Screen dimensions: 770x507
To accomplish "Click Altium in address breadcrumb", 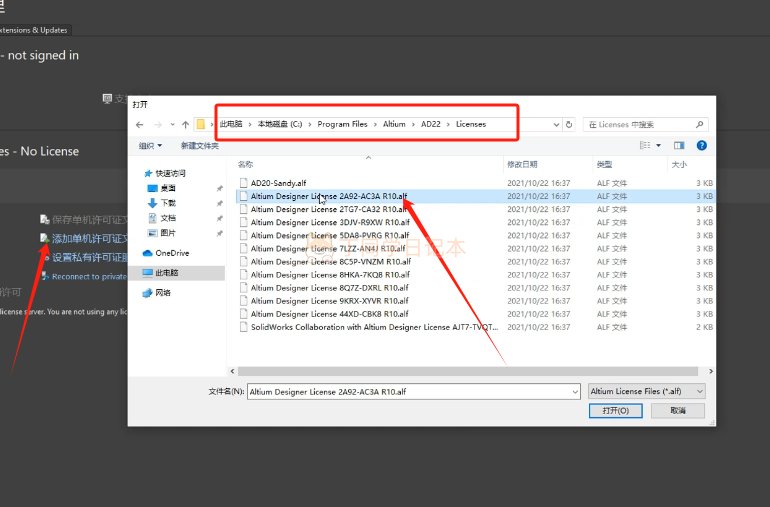I will [x=394, y=124].
